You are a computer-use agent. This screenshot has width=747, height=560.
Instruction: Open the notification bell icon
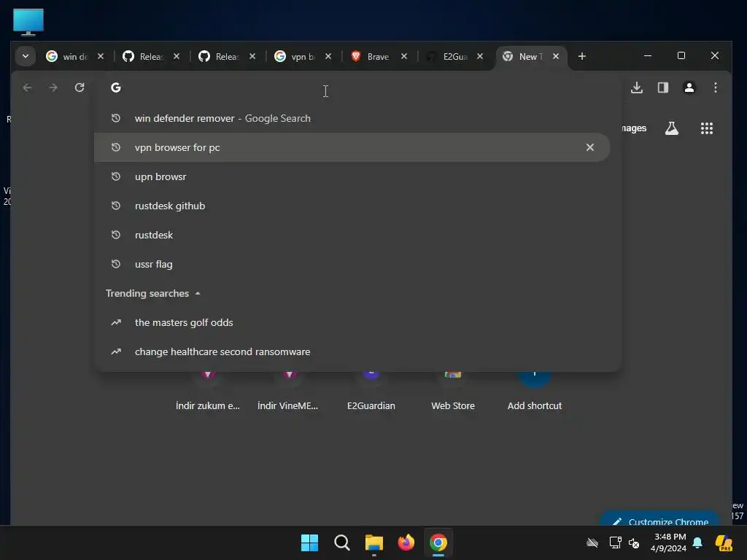[697, 542]
